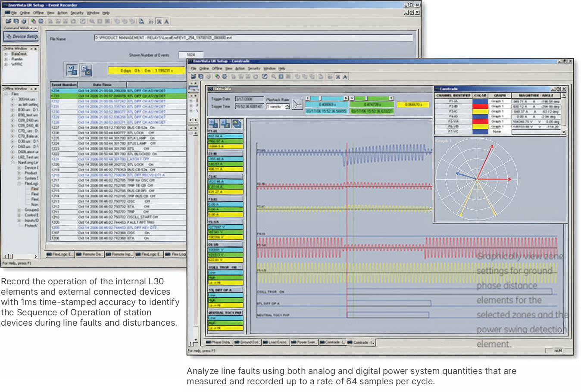This screenshot has width=581, height=392.
Task: Switch to the Remote De.. tab at the bottom
Action: [89, 254]
